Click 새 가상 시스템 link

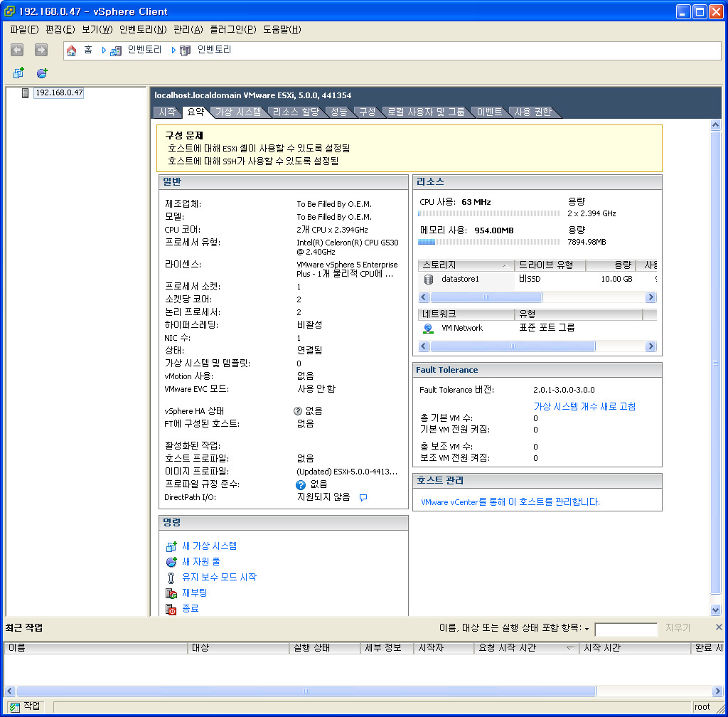tap(210, 546)
